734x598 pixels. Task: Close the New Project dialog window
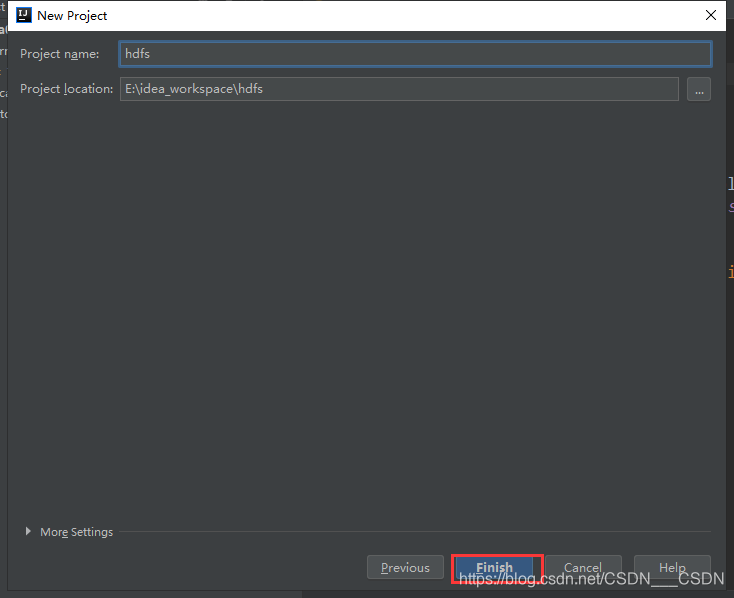[x=711, y=15]
